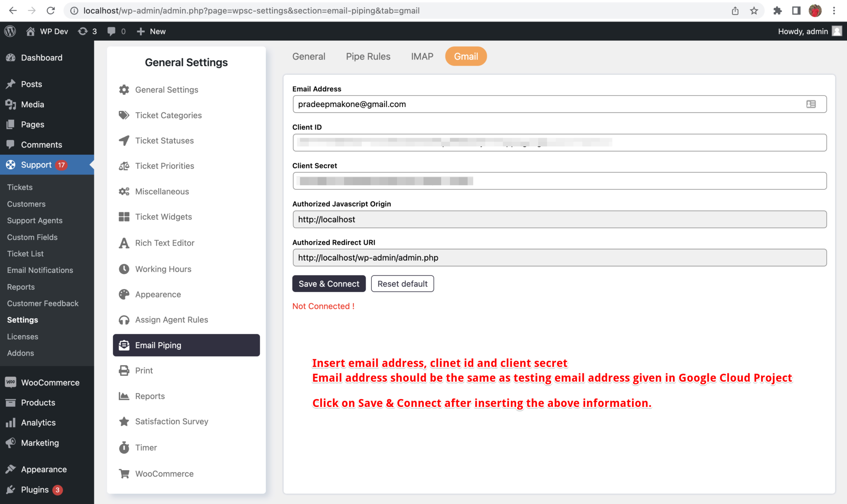847x504 pixels.
Task: Click inside the Client Secret field
Action: 558,181
